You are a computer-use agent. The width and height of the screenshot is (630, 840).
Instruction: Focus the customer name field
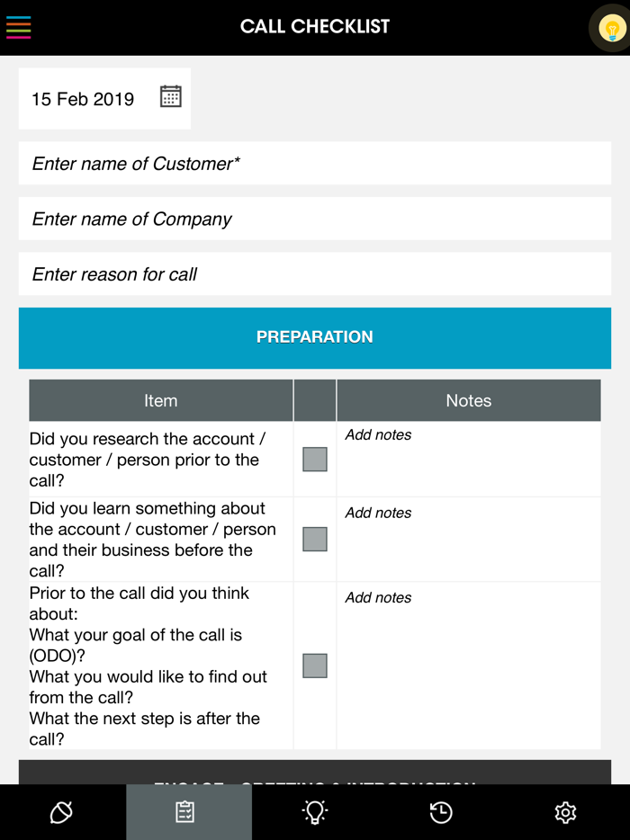tap(315, 164)
